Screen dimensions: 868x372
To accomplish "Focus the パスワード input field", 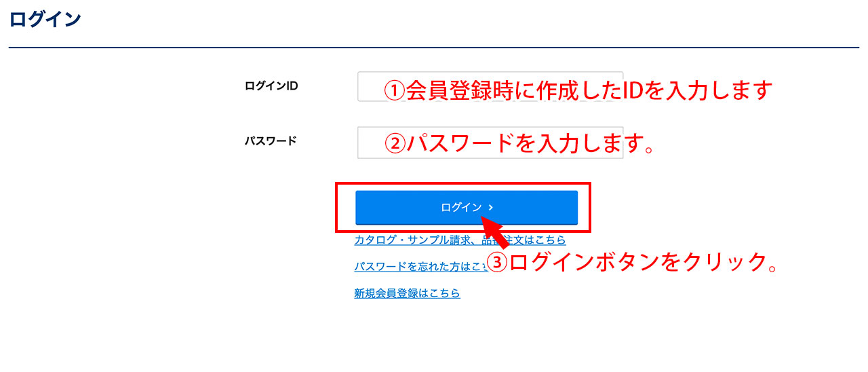I will coord(490,143).
